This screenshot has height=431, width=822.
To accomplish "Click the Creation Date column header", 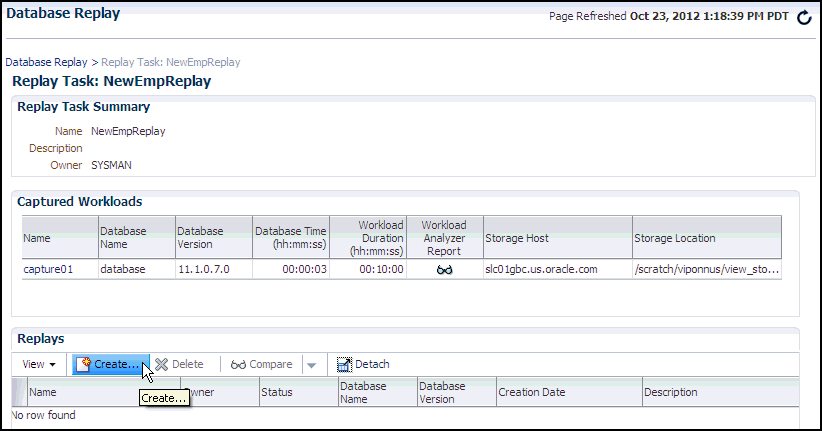I will [x=532, y=392].
